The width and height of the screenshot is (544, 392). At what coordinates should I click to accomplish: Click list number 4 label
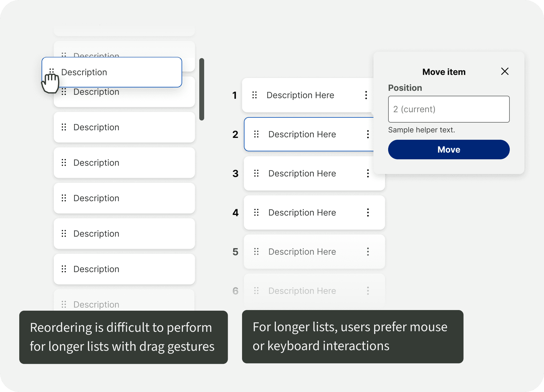[235, 213]
